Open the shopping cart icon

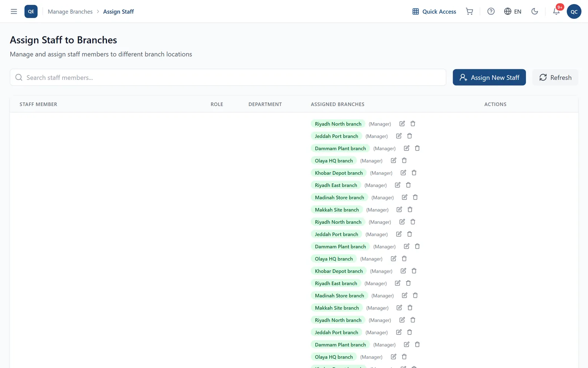click(x=469, y=11)
